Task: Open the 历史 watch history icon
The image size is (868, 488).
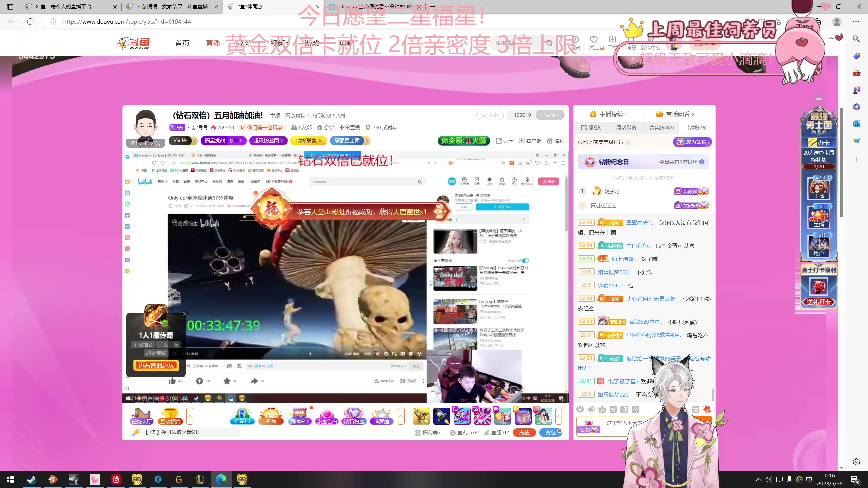Action: 575,43
